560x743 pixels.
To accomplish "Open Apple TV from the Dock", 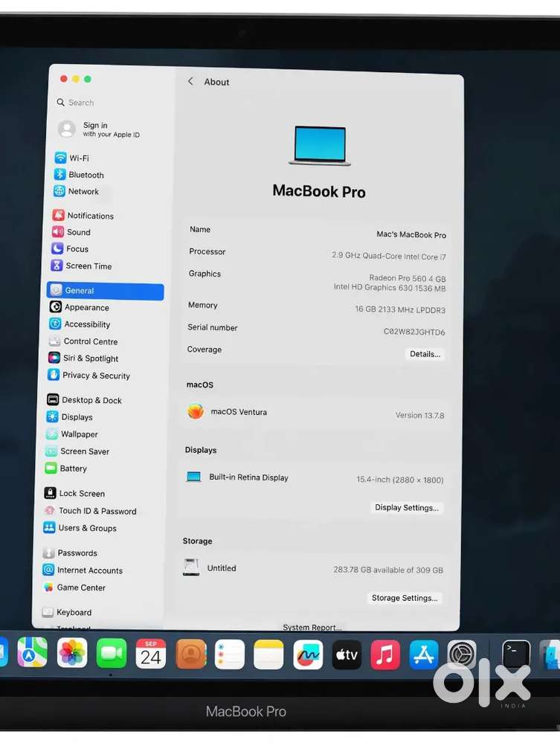I will [x=347, y=654].
